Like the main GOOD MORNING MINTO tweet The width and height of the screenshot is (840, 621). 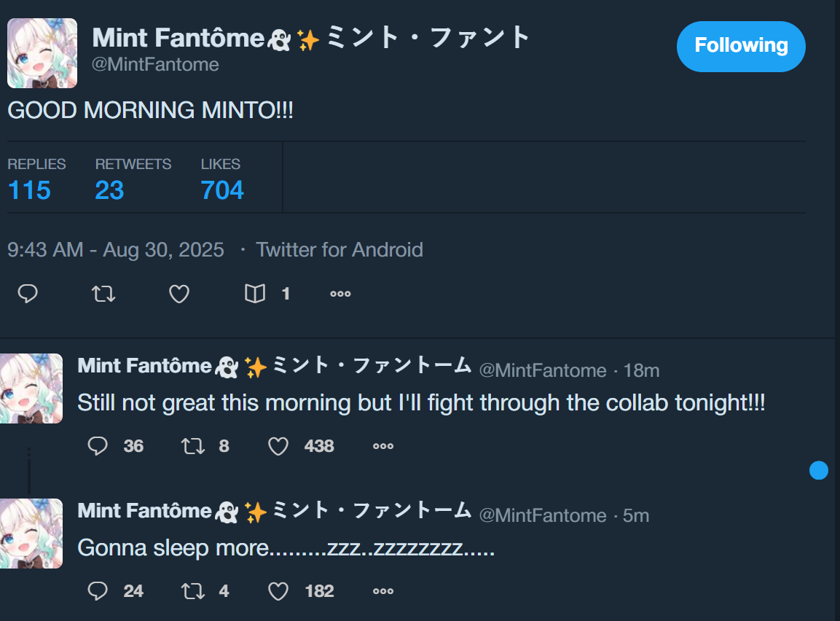click(179, 294)
